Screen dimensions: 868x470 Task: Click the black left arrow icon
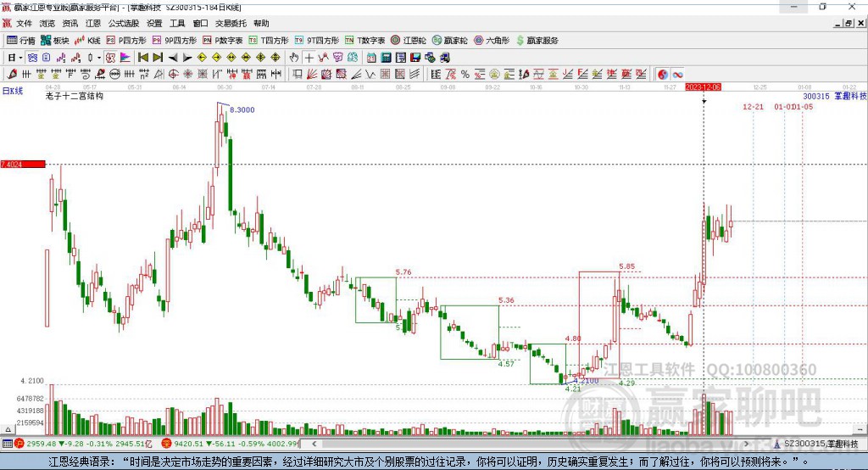[x=173, y=58]
